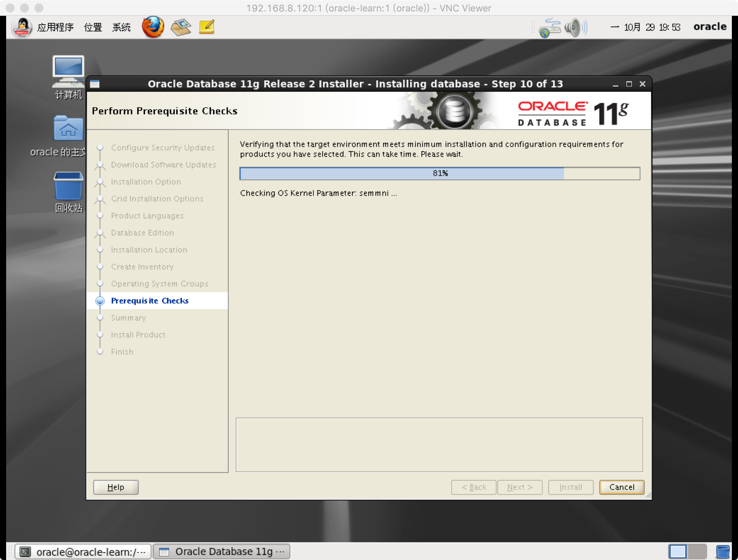The height and width of the screenshot is (560, 738).
Task: Expand the Product Languages step
Action: pos(148,215)
